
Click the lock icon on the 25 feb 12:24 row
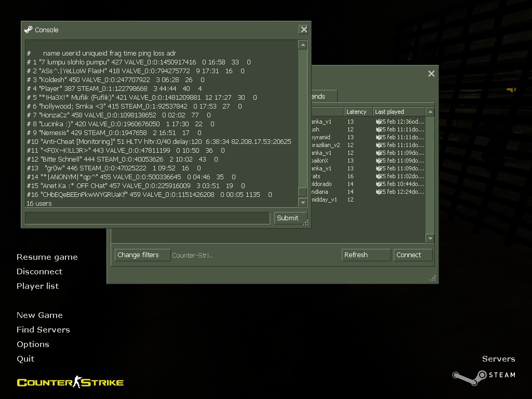pyautogui.click(x=379, y=192)
